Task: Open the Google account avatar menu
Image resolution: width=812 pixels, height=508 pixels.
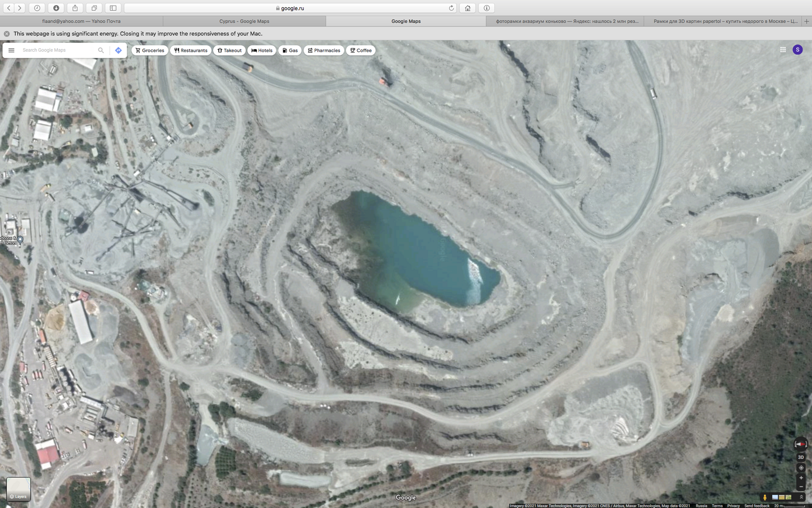Action: click(x=797, y=50)
